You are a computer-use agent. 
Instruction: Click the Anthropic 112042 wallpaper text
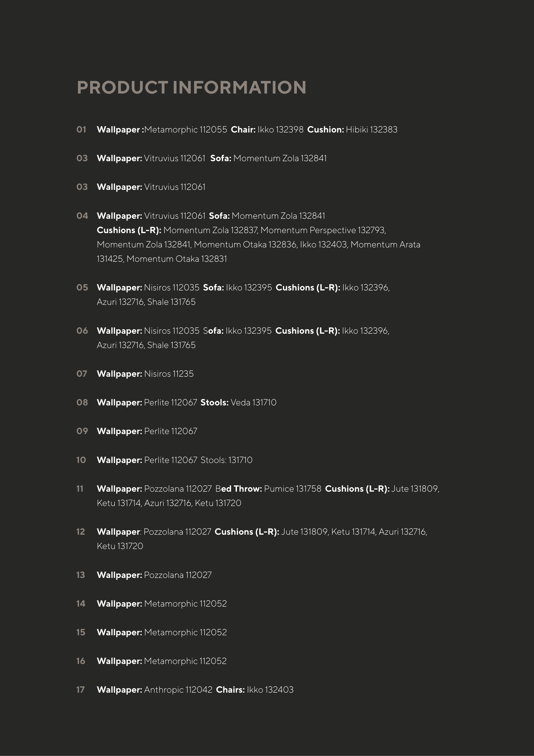click(178, 690)
